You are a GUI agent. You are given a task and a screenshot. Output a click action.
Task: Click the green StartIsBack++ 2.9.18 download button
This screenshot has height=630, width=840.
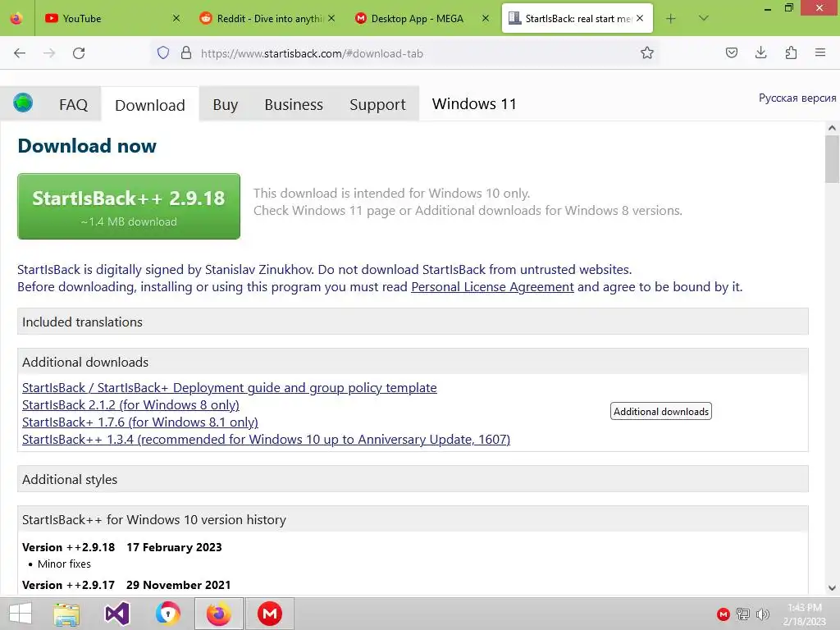pyautogui.click(x=129, y=206)
